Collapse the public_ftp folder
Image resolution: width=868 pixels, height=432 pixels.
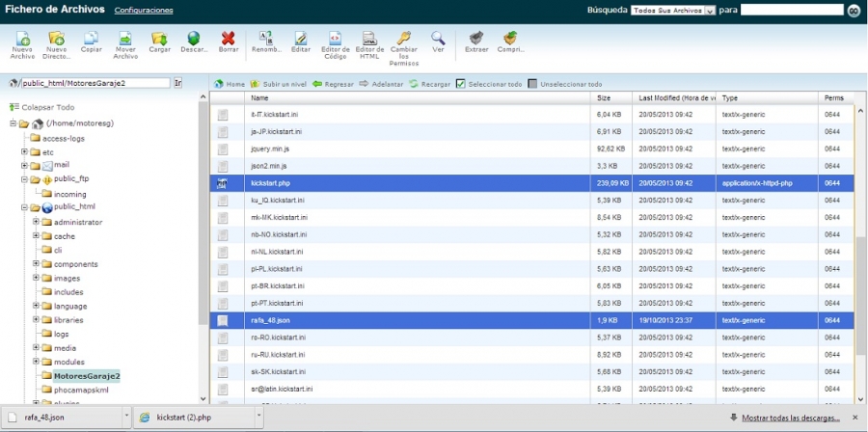click(24, 179)
